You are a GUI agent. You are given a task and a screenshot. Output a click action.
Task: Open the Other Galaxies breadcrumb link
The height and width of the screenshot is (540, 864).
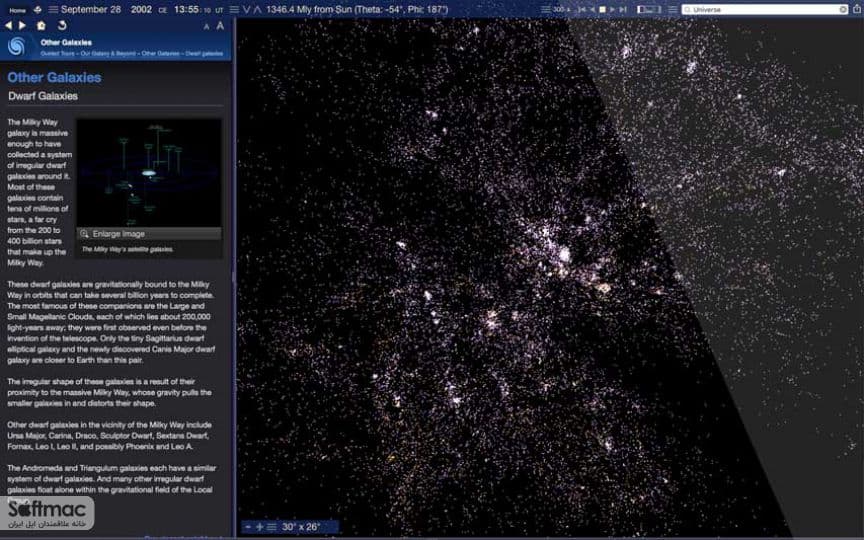(161, 53)
